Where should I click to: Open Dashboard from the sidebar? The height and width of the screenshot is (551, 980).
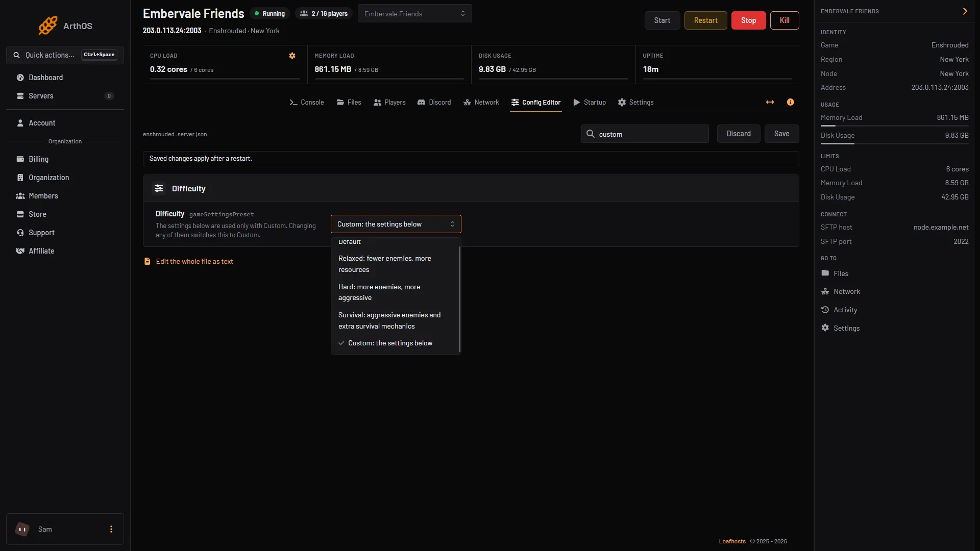pyautogui.click(x=65, y=78)
